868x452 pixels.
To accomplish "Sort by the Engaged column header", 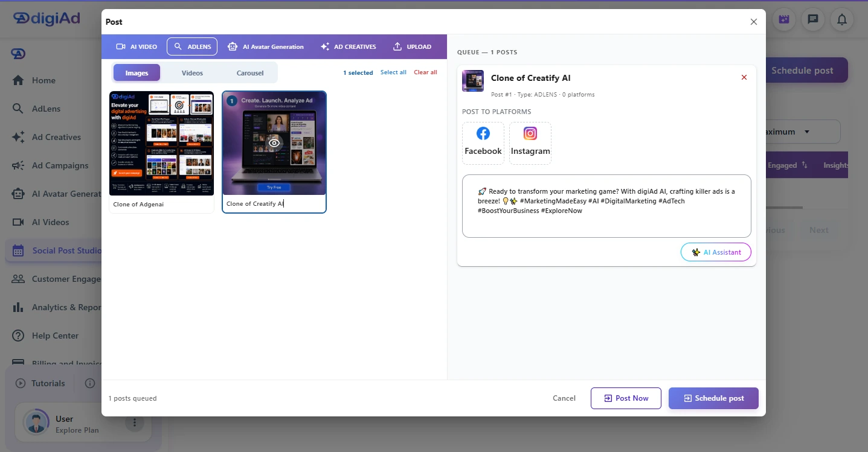I will click(788, 165).
